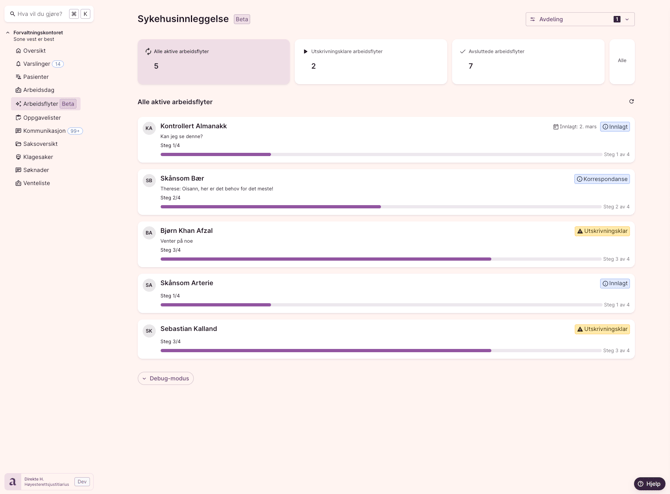Open Oppgavelister in the sidebar
Image resolution: width=670 pixels, height=494 pixels.
click(x=42, y=118)
